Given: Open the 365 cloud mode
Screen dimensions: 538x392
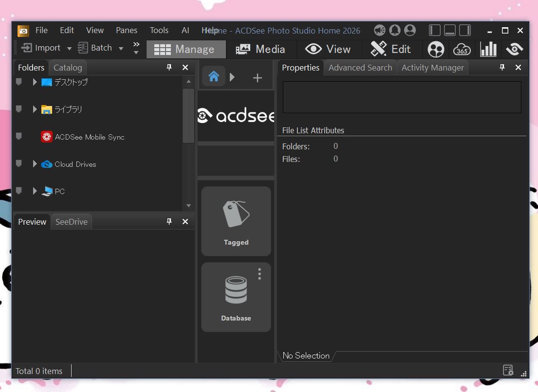Looking at the screenshot, I should click(x=462, y=49).
